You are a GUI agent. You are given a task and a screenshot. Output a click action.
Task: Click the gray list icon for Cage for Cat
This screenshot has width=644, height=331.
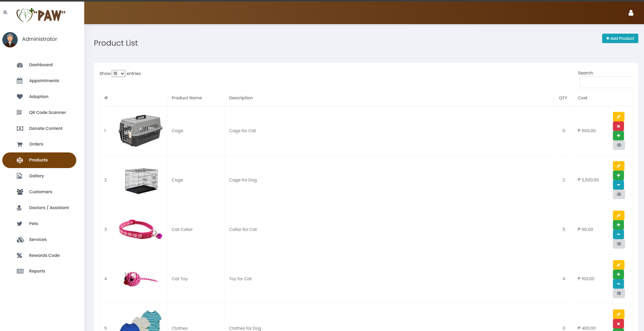coord(618,145)
